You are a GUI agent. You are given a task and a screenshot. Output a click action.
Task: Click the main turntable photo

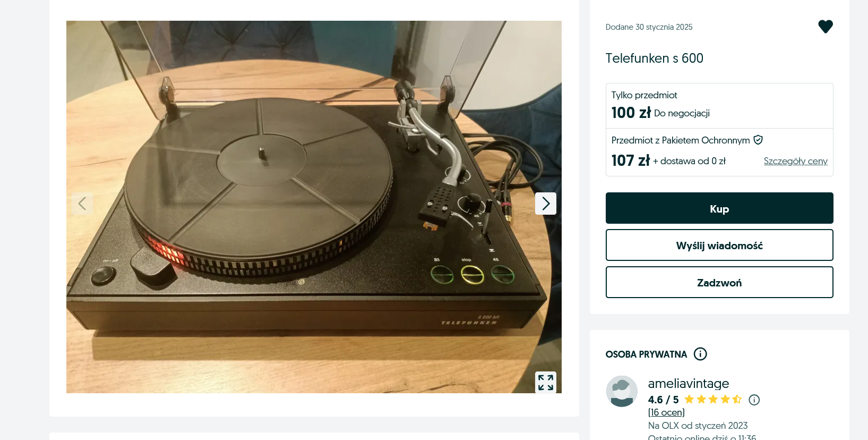(x=314, y=207)
